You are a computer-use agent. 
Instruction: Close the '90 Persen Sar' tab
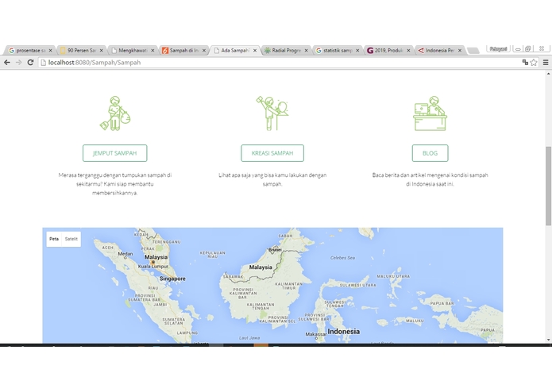pyautogui.click(x=102, y=50)
